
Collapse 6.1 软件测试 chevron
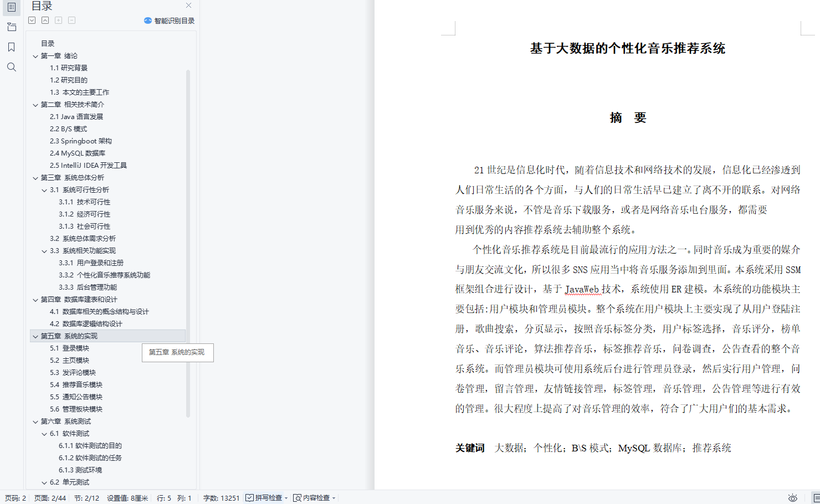point(44,434)
